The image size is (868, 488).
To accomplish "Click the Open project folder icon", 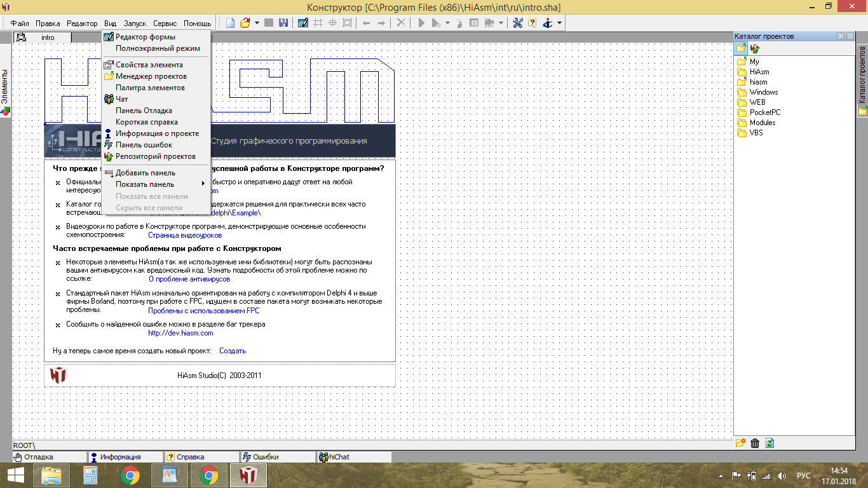I will coord(245,23).
